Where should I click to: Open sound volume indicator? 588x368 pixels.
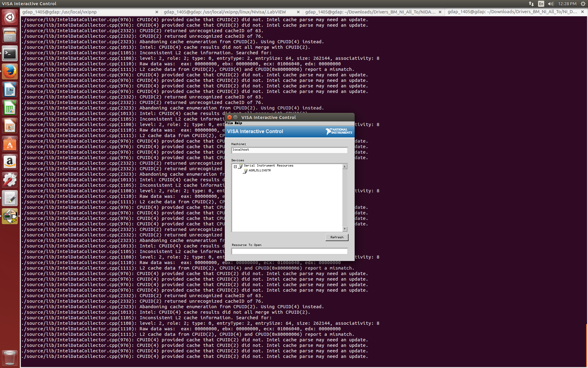click(x=551, y=4)
